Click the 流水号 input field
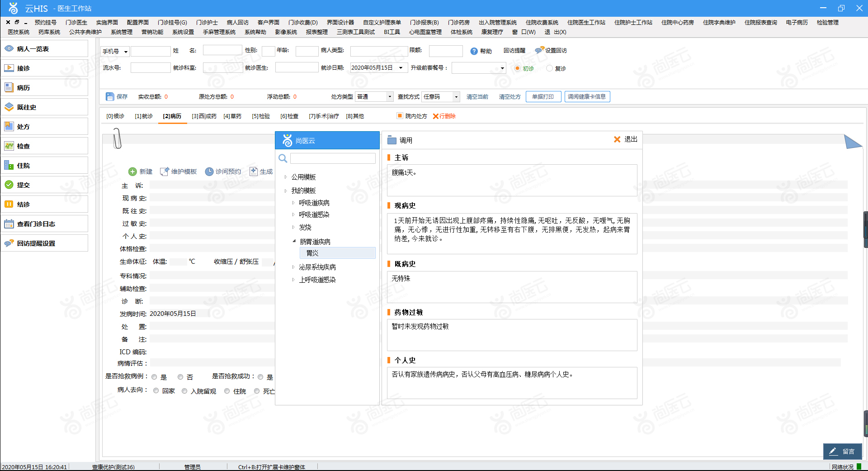The width and height of the screenshot is (868, 471). [x=151, y=68]
